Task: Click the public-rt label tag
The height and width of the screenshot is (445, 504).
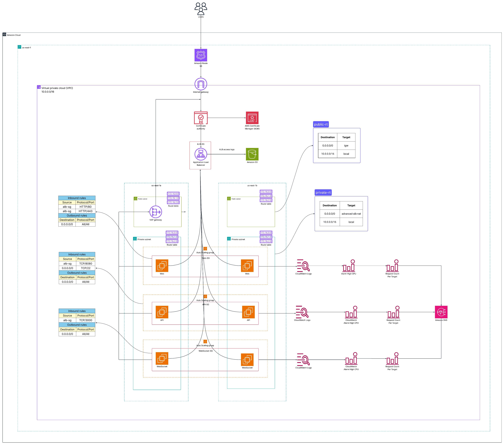Action: pos(321,125)
